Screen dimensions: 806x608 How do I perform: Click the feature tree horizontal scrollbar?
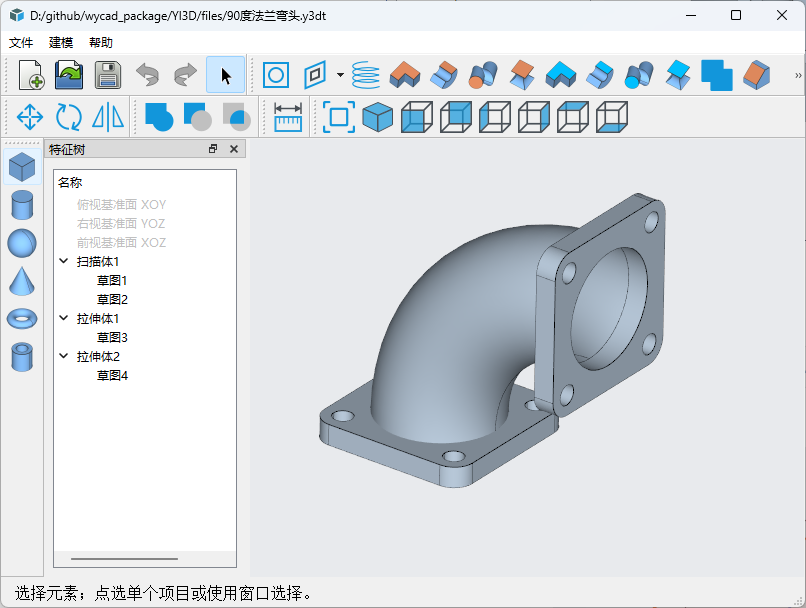(124, 559)
